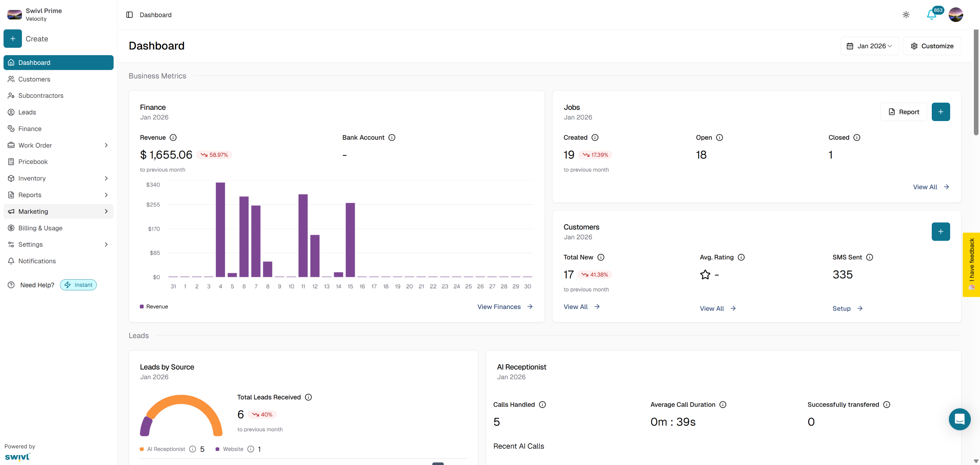Click the Customize button

[x=932, y=46]
